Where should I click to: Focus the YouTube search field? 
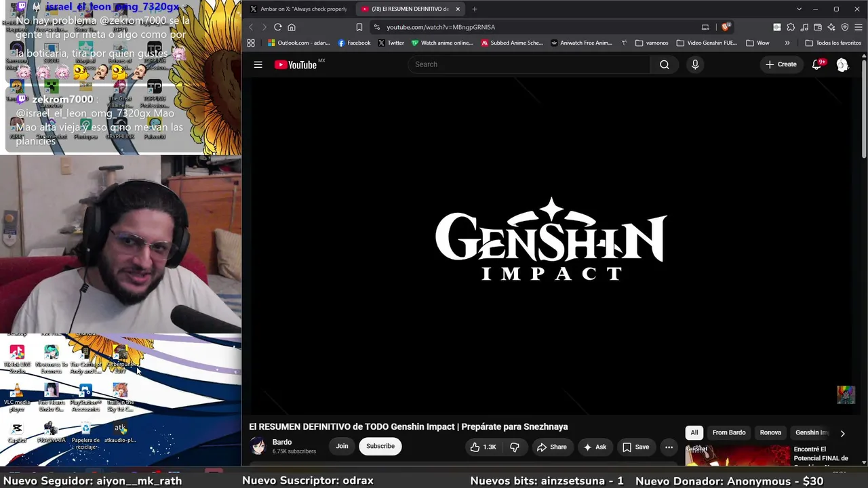pyautogui.click(x=529, y=64)
